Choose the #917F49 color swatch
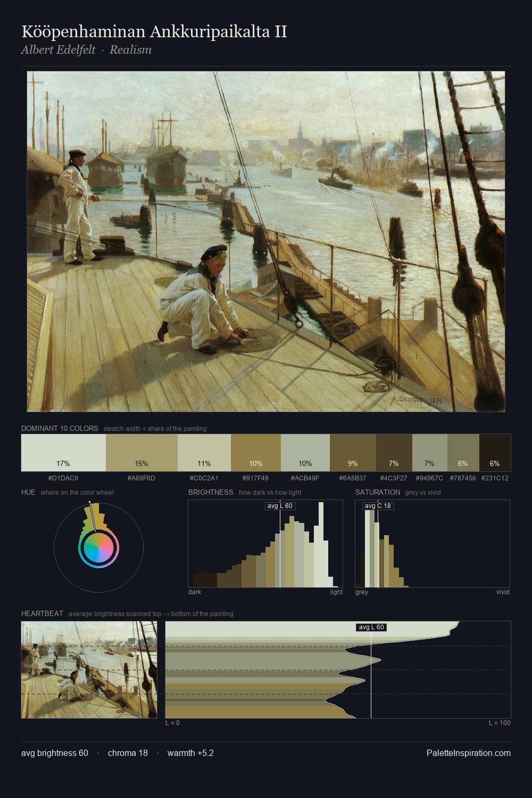532x798 pixels. click(256, 453)
